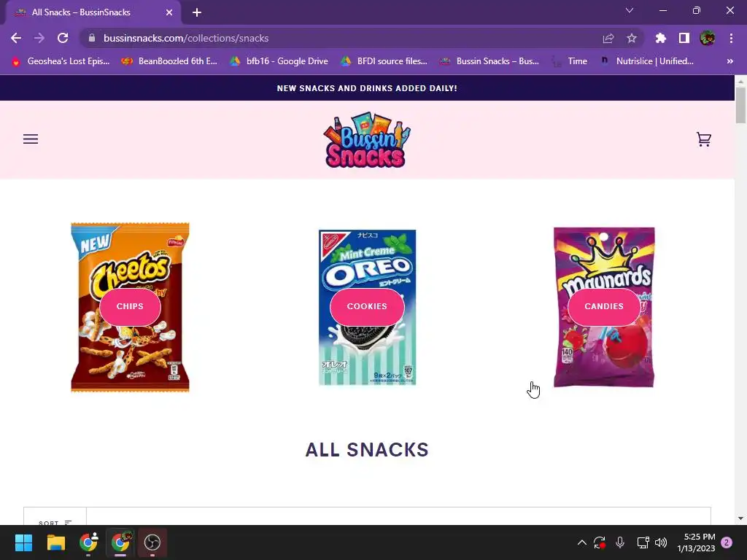Open the Nutrislice bookmark
Viewport: 747px width, 560px height.
coord(646,61)
